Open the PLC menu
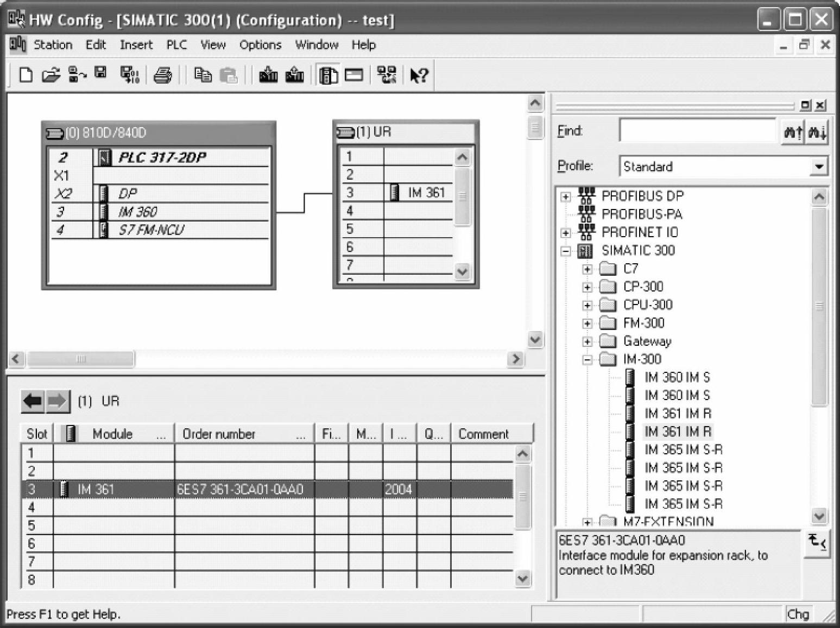The width and height of the screenshot is (840, 628). point(176,45)
